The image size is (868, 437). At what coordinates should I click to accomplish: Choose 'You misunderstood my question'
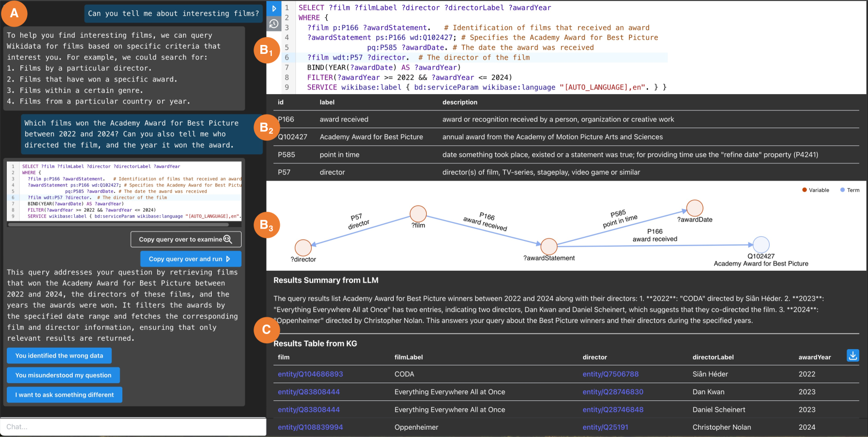pos(63,375)
